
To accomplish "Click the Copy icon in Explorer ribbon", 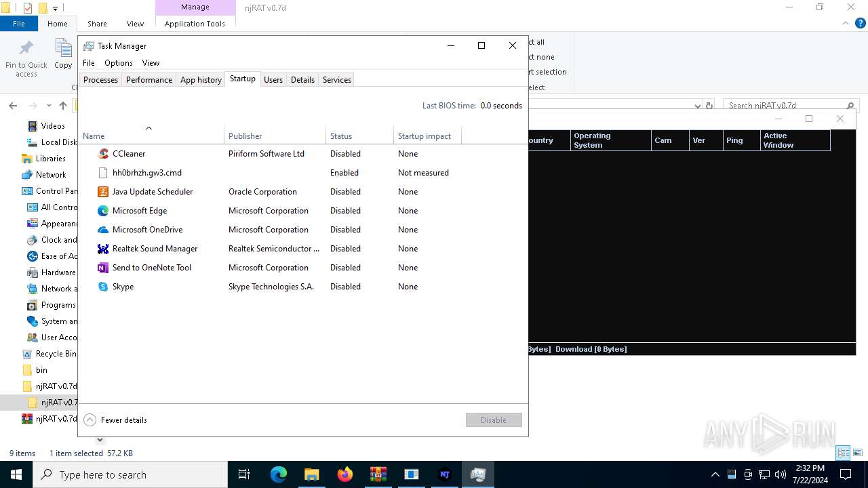I will pyautogui.click(x=63, y=49).
